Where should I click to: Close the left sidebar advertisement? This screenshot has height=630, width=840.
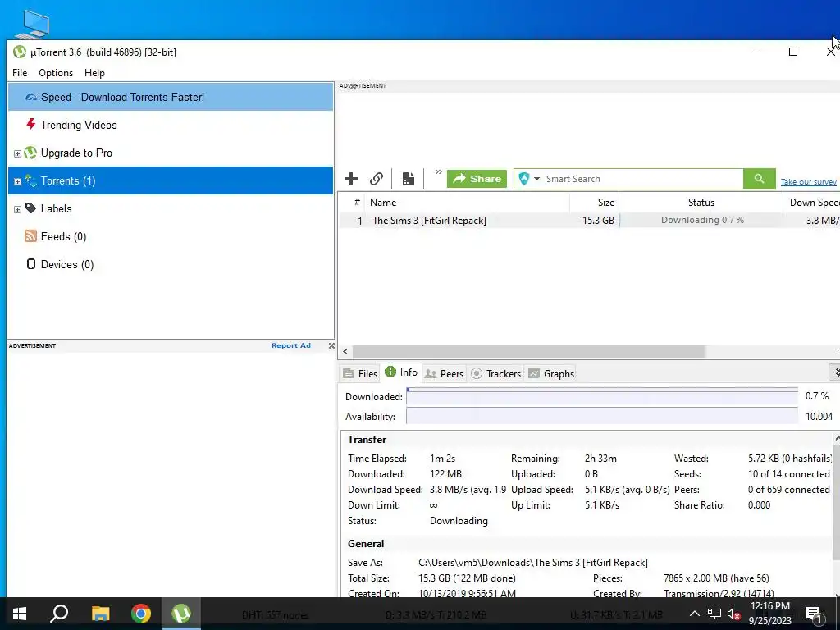click(331, 345)
